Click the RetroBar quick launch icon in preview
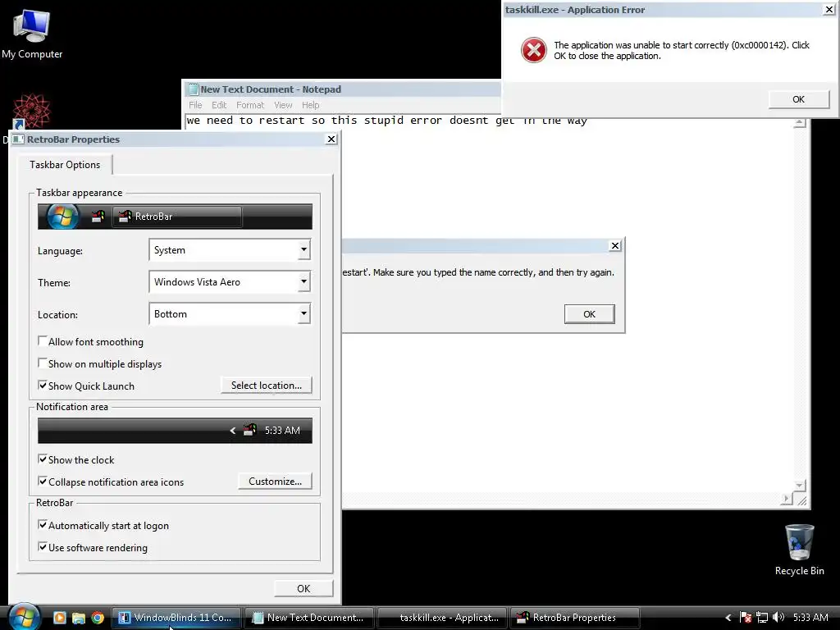840x630 pixels. click(98, 217)
